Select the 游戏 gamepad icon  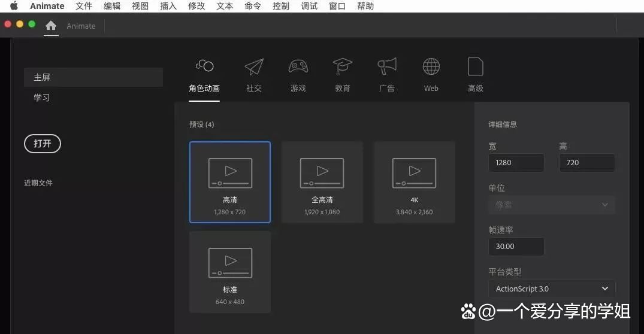pyautogui.click(x=298, y=66)
